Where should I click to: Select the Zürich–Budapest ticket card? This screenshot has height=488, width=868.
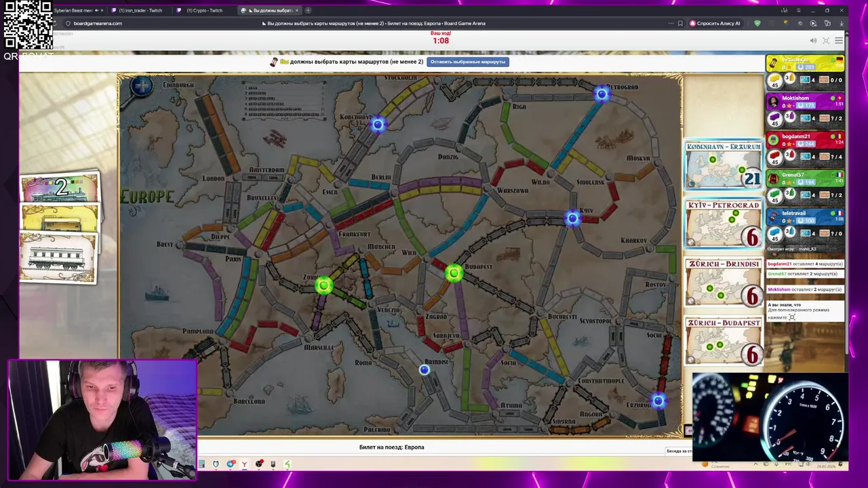[x=724, y=342]
